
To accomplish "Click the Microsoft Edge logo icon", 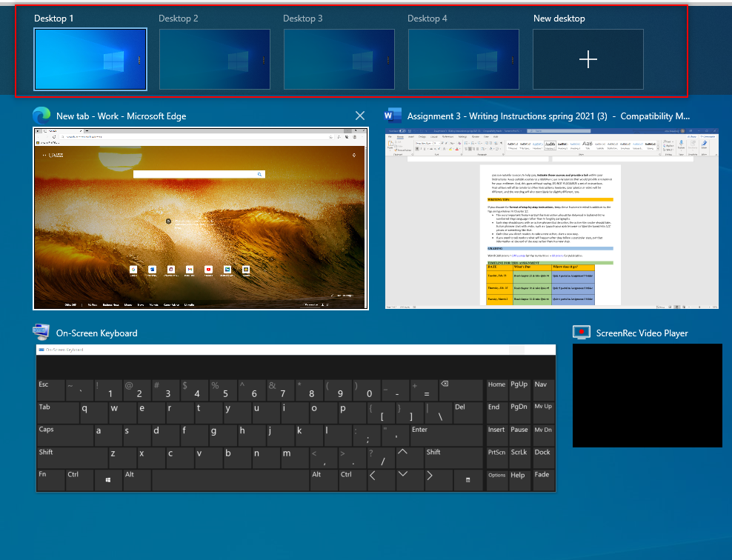I will point(41,116).
